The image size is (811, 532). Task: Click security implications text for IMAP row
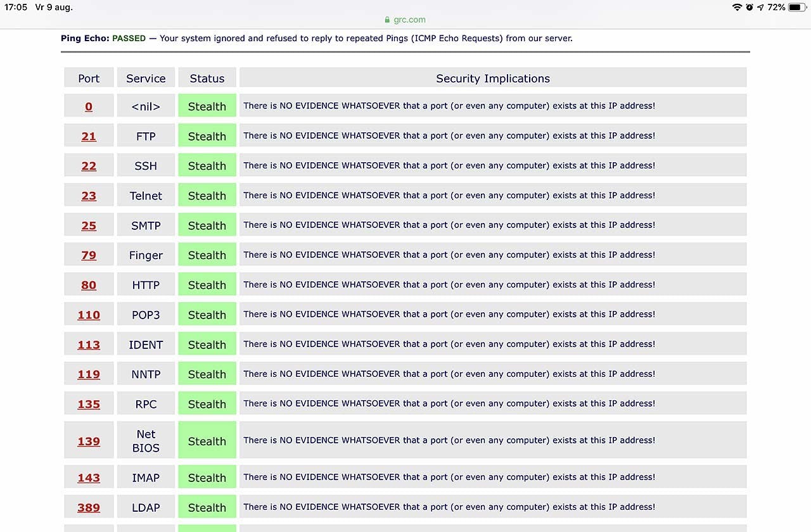[x=449, y=477]
